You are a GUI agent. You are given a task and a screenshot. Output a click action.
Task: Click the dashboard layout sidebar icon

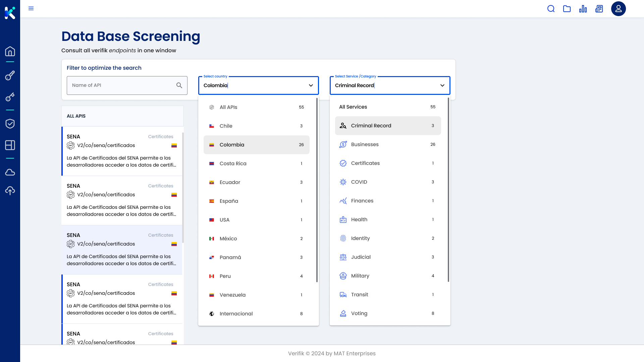pos(10,145)
